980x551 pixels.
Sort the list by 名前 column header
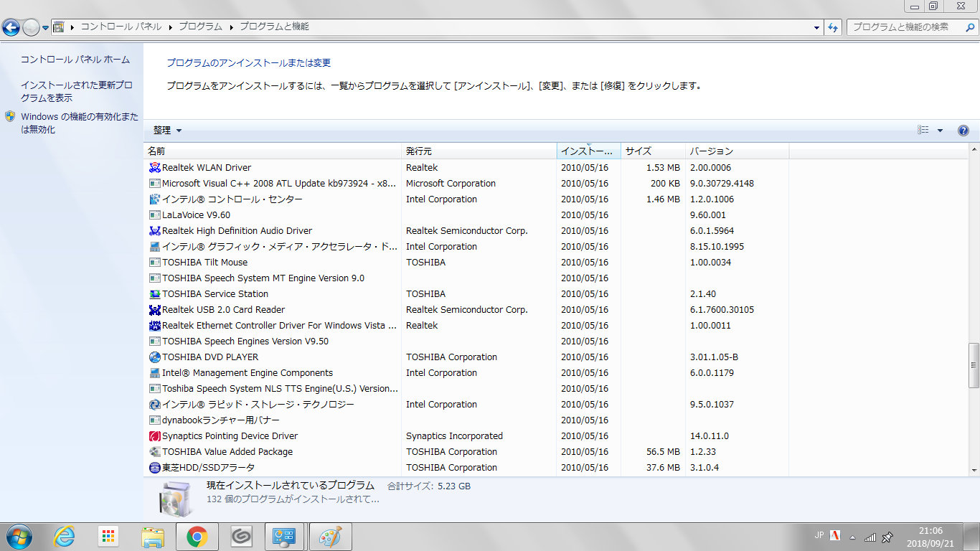(273, 151)
